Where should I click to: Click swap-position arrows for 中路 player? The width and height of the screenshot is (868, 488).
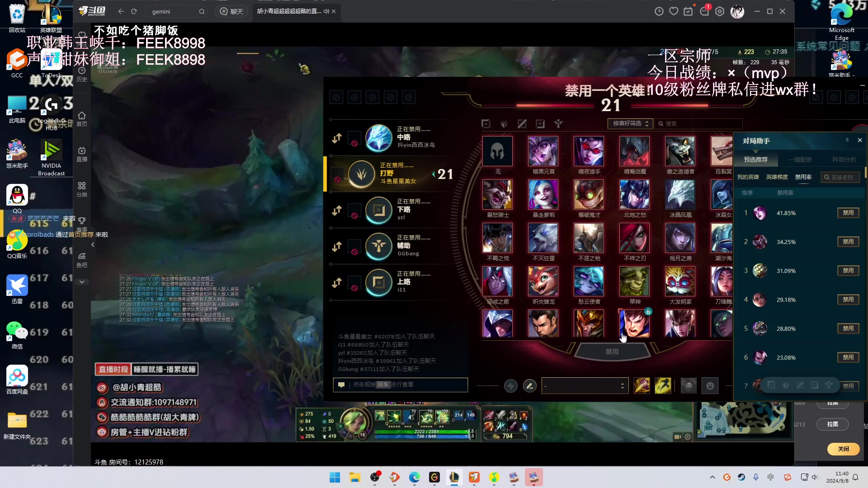(x=337, y=138)
